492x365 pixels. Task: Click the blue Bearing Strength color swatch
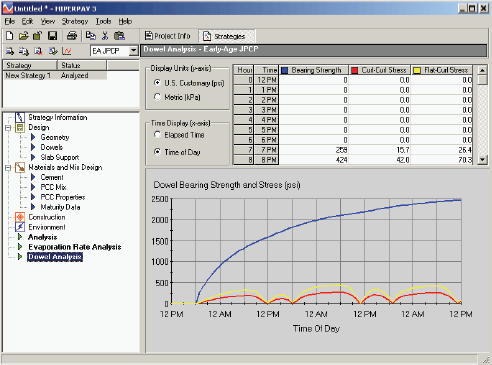285,70
